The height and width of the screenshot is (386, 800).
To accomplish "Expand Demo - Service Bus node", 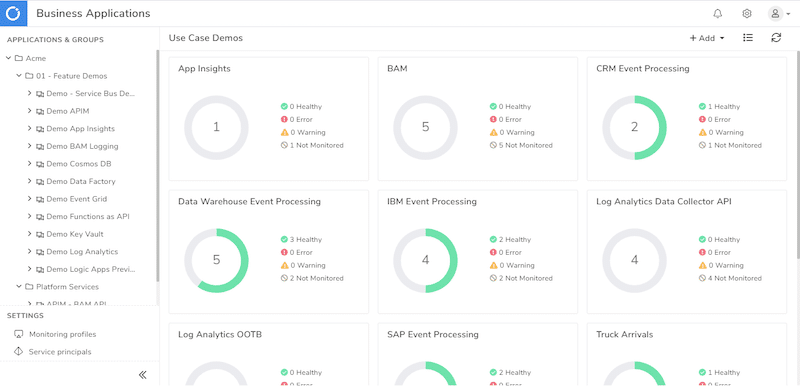I will point(30,93).
